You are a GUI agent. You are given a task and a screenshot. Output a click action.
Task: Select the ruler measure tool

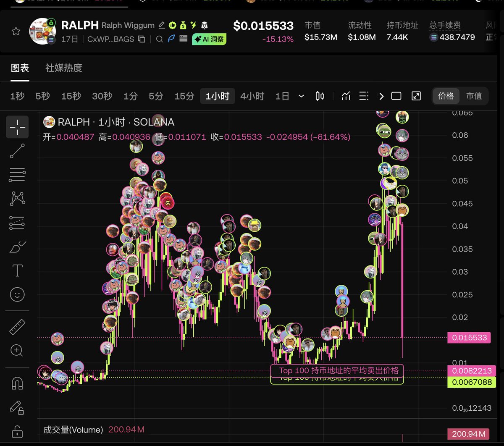(x=17, y=327)
